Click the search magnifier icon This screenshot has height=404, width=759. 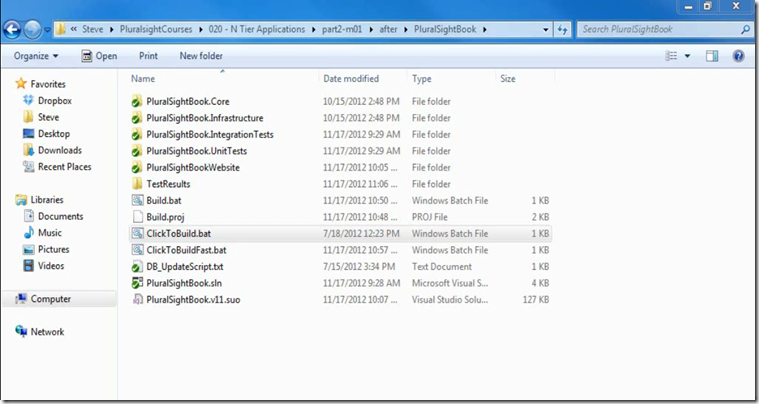[746, 30]
